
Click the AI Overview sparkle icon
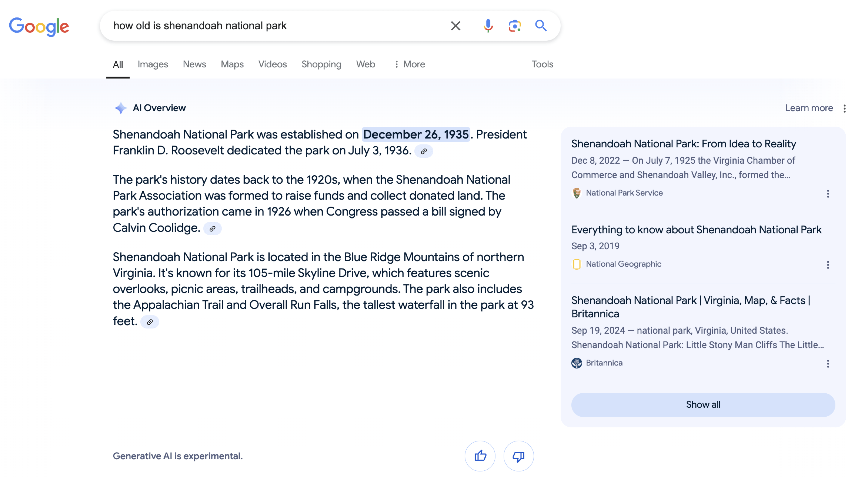coord(120,108)
